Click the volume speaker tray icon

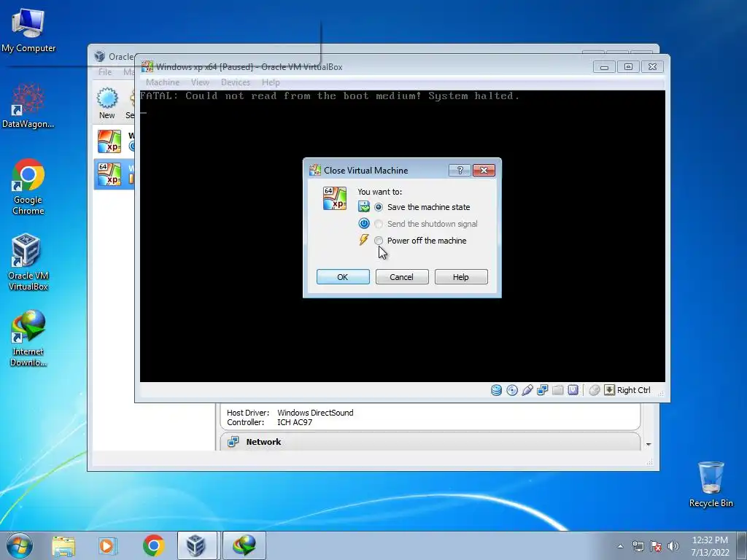pyautogui.click(x=673, y=546)
